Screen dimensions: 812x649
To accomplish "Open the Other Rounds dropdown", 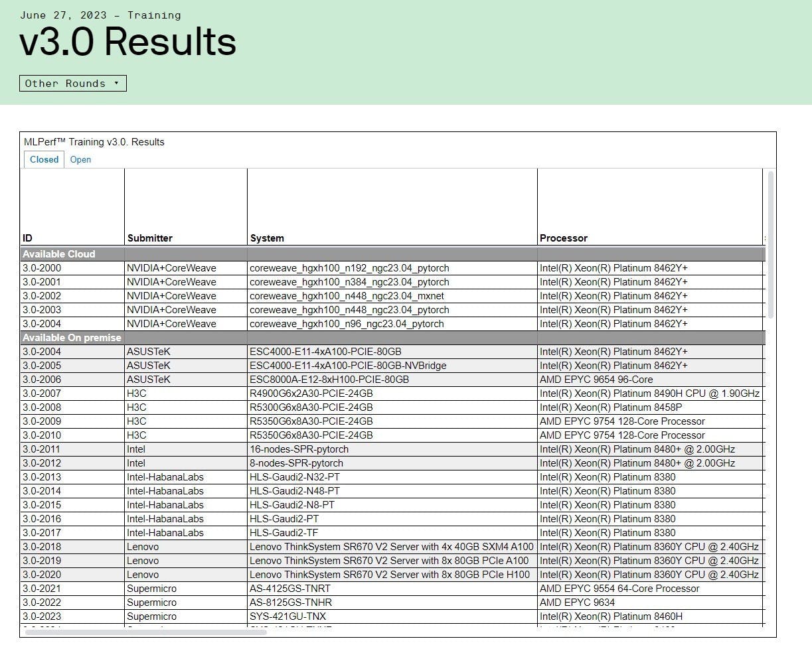I will coord(72,83).
